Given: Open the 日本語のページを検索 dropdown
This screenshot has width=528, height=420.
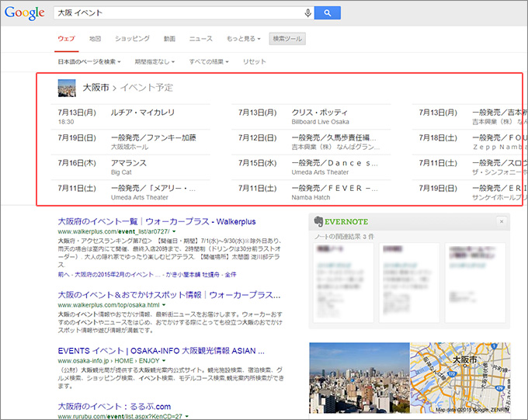Looking at the screenshot, I should click(89, 61).
